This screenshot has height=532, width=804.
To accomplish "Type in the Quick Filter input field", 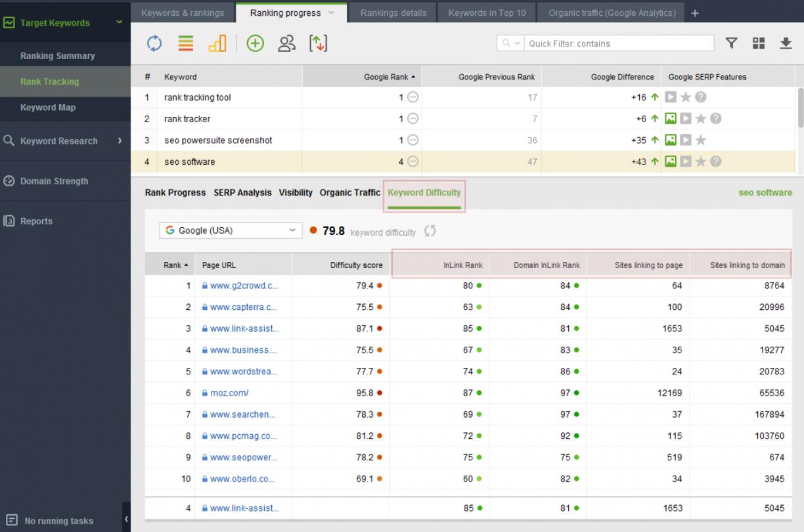I will click(619, 43).
